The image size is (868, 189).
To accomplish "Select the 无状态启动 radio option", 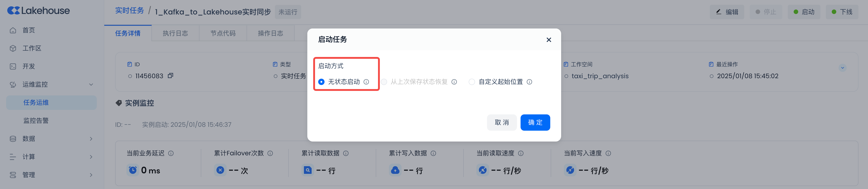I will pos(321,82).
